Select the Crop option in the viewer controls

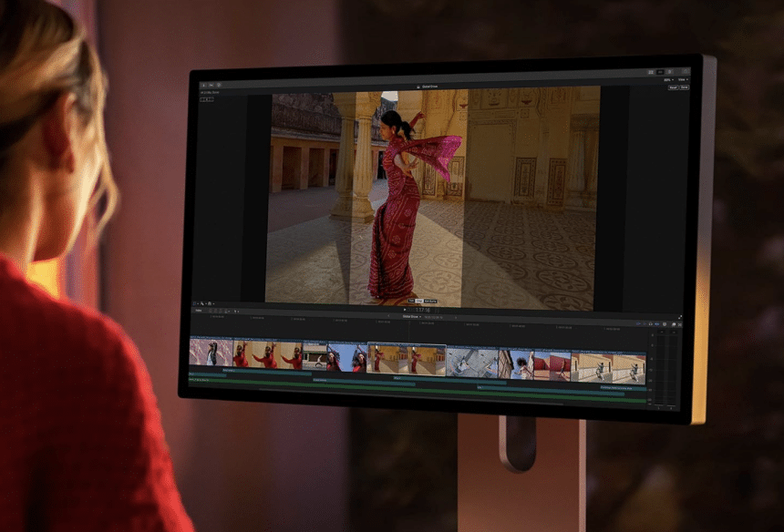pyautogui.click(x=420, y=300)
